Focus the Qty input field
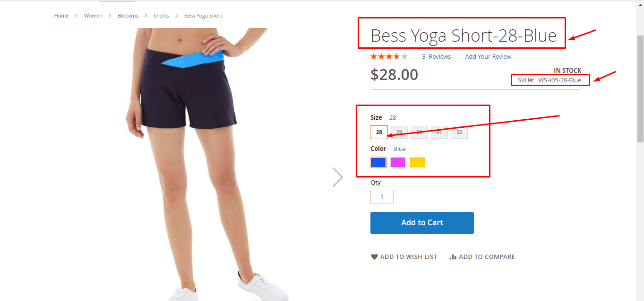644x301 pixels. pyautogui.click(x=382, y=196)
